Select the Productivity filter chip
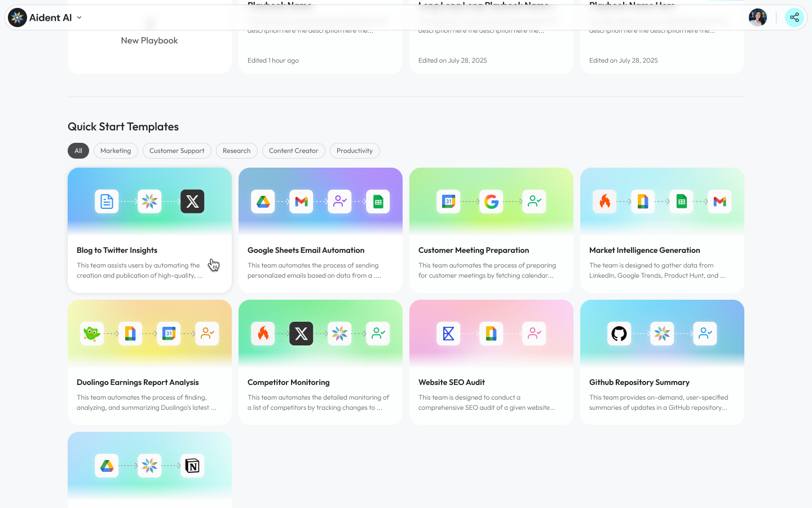This screenshot has width=812, height=508. tap(354, 151)
